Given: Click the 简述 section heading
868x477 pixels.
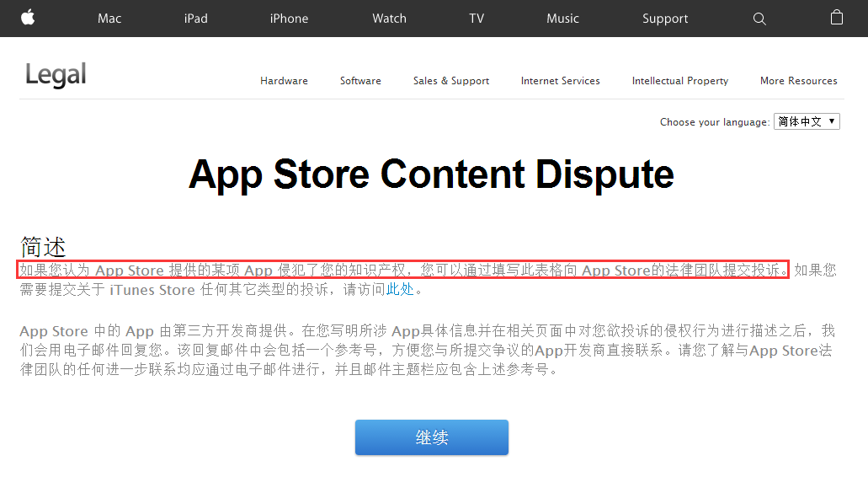Looking at the screenshot, I should (43, 247).
